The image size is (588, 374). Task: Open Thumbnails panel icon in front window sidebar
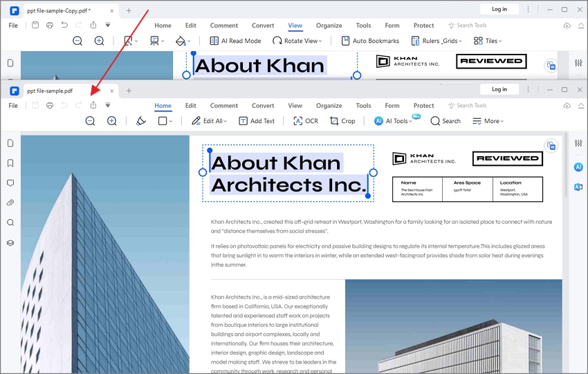tap(10, 143)
